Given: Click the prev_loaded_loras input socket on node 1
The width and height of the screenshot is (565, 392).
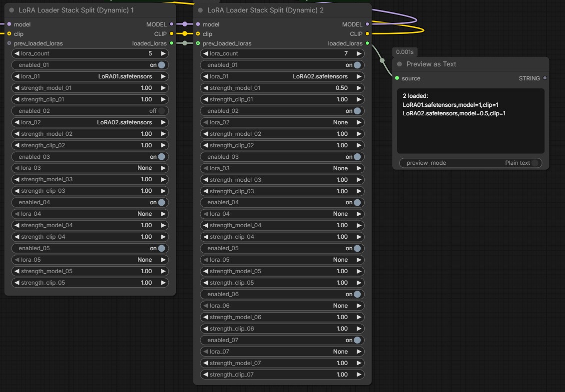Looking at the screenshot, I should (x=9, y=43).
